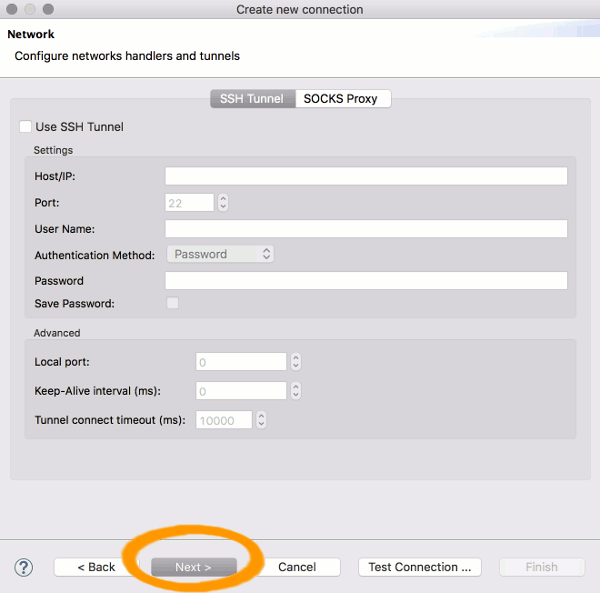600x593 pixels.
Task: Go back with the < Back button
Action: point(96,567)
